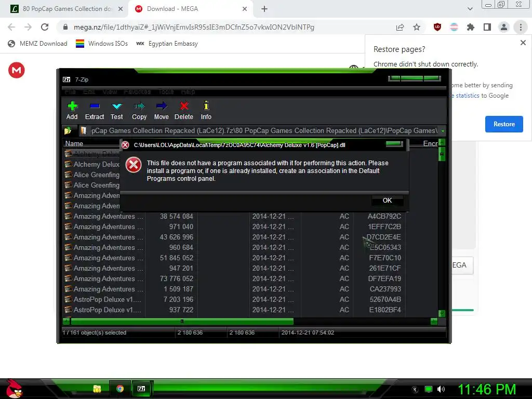Bookmark this page with the star icon
This screenshot has height=399, width=532.
417,27
